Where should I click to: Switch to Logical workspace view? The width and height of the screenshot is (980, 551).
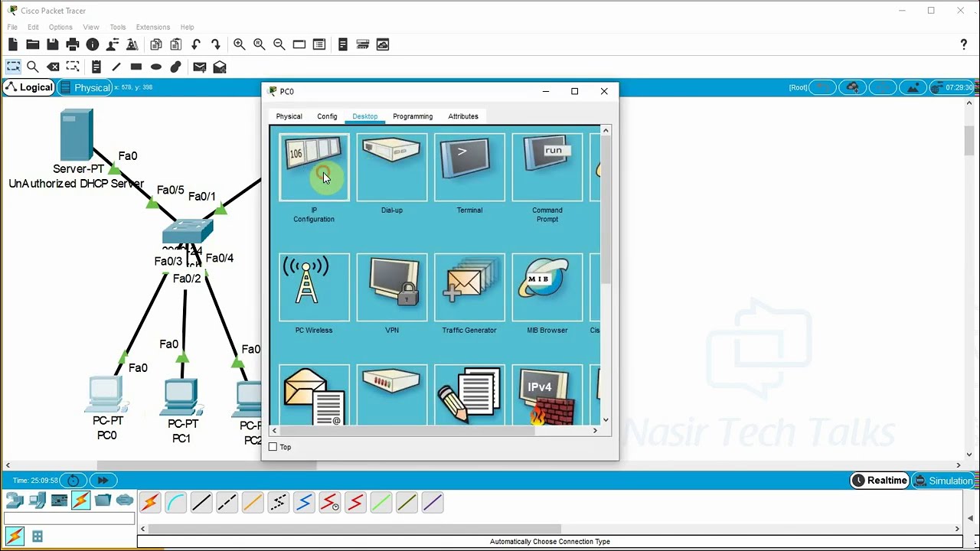point(29,87)
